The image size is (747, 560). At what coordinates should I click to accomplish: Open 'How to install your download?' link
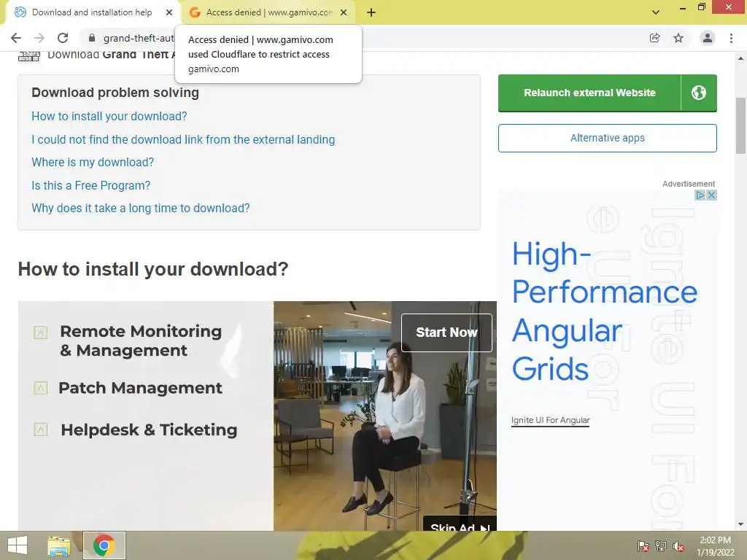click(x=109, y=116)
